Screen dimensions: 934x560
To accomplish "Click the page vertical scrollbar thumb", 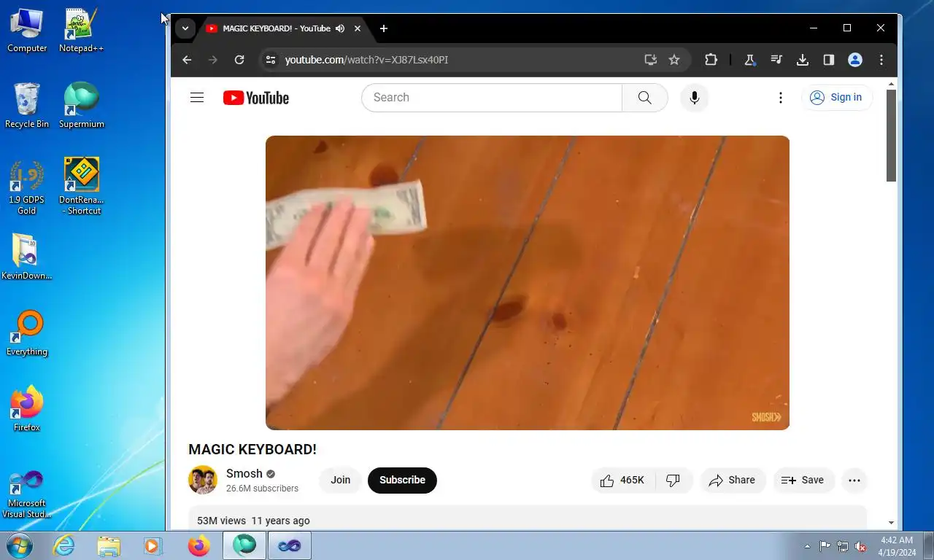I will pyautogui.click(x=891, y=136).
